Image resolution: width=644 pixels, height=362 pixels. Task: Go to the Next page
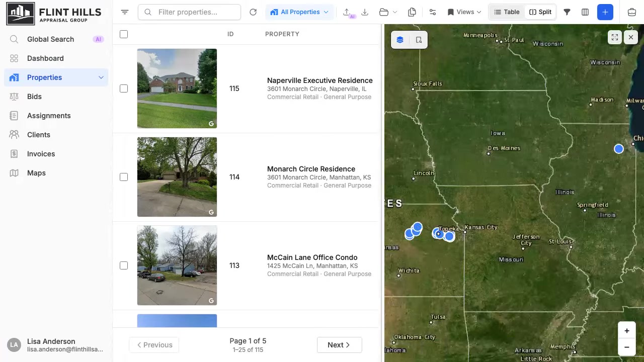coord(339,345)
